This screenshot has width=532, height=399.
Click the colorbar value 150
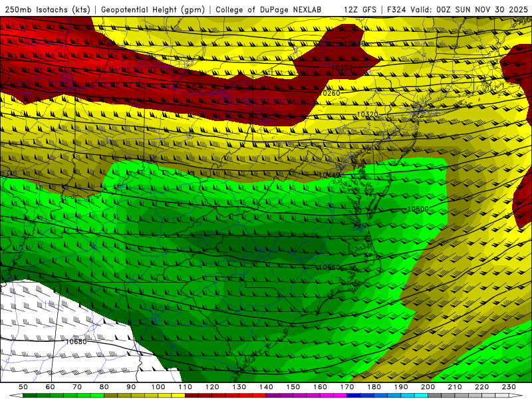point(293,387)
